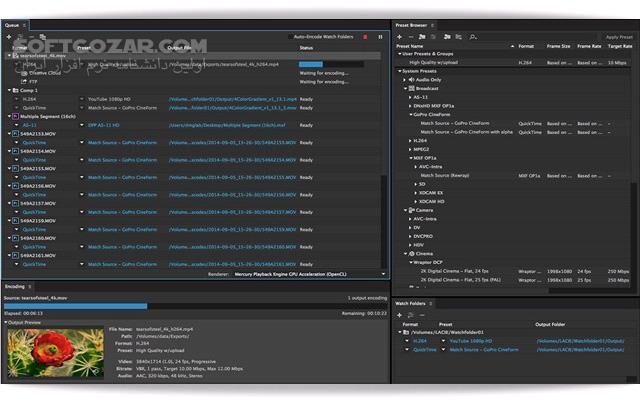Delete preset using Preset Browser minus icon

pyautogui.click(x=411, y=37)
